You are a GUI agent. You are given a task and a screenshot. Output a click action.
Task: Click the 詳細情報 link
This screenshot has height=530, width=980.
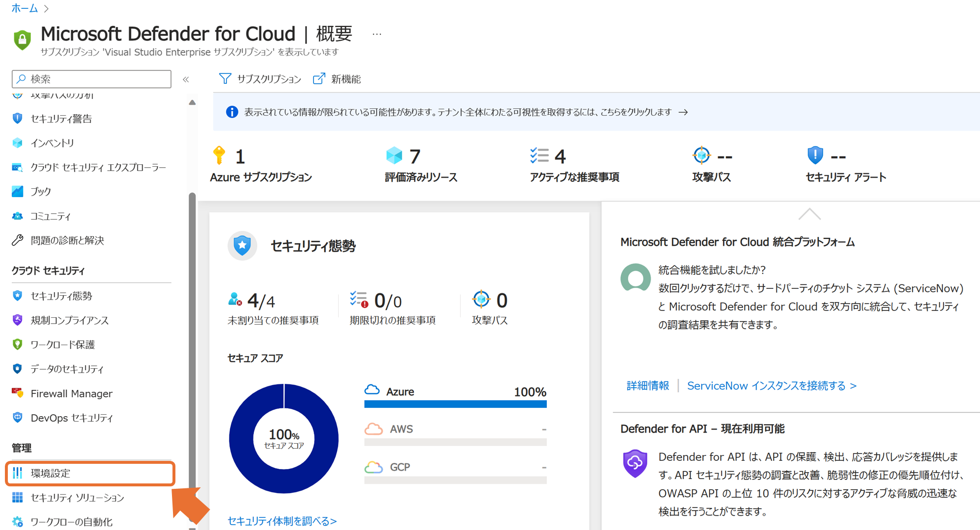tap(647, 386)
